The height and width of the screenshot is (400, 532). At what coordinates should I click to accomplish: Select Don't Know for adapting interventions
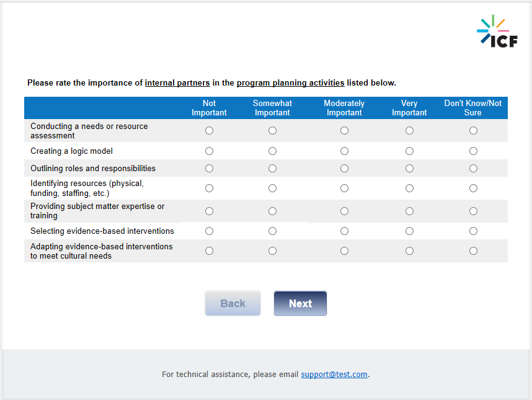point(473,251)
